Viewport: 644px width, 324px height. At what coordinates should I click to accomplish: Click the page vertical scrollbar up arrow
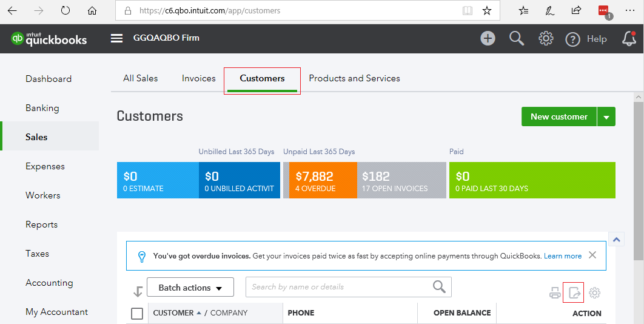pyautogui.click(x=639, y=97)
